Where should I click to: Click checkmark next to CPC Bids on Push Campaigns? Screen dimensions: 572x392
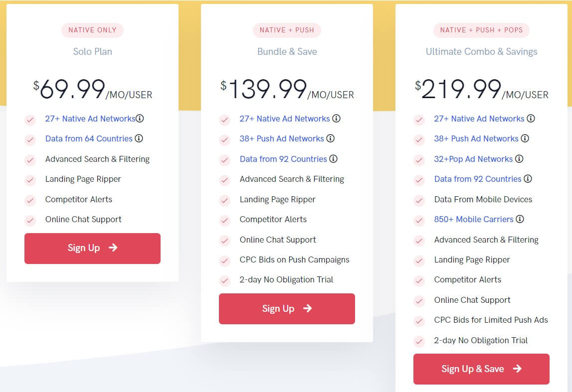coord(225,261)
